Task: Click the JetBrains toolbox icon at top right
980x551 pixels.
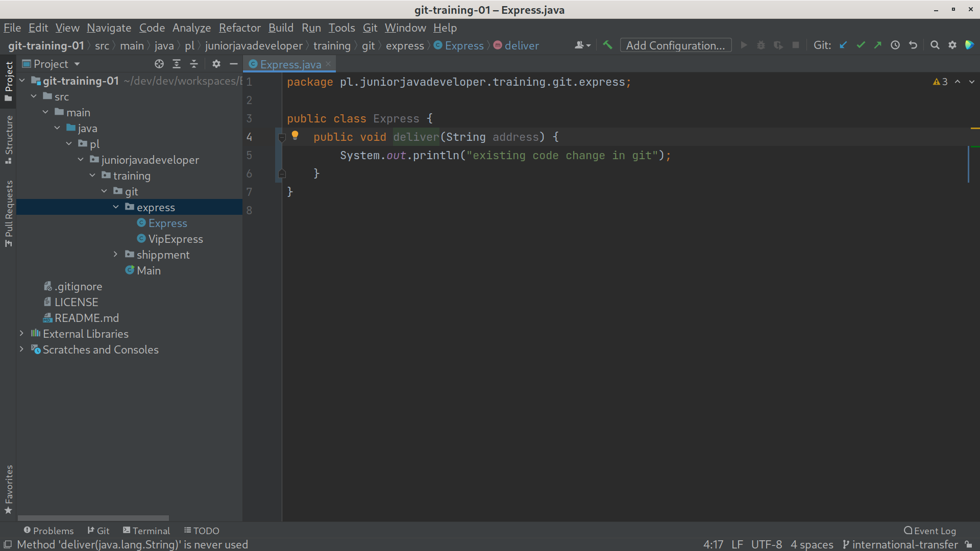Action: pyautogui.click(x=969, y=45)
